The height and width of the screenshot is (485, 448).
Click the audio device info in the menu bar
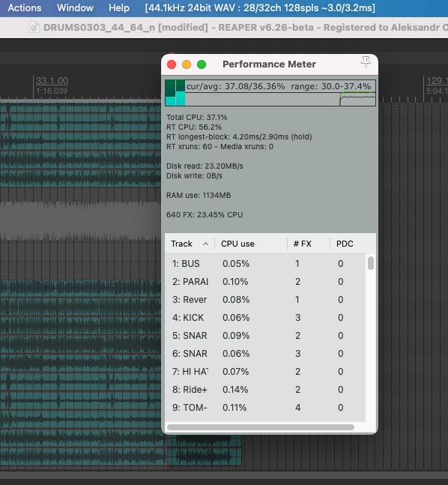[260, 7]
